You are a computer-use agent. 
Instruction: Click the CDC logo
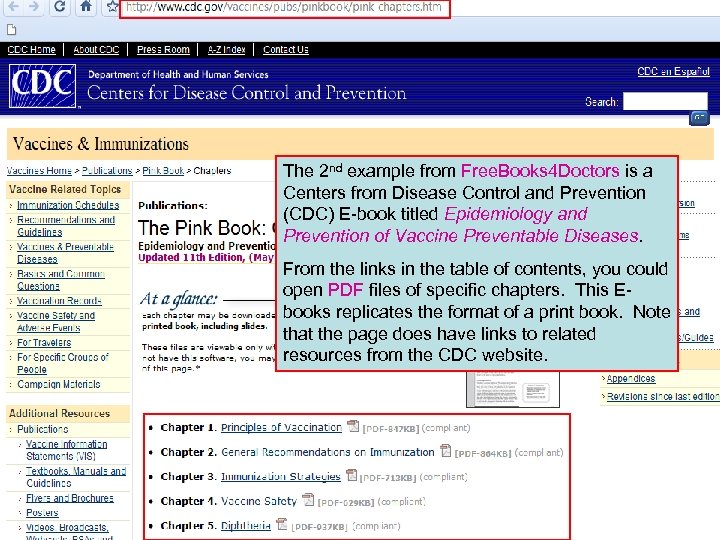click(42, 86)
